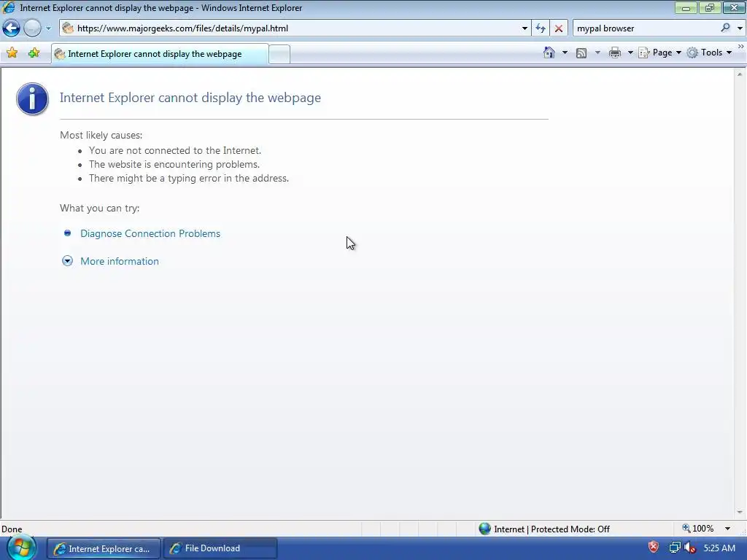The width and height of the screenshot is (747, 560).
Task: Click vertical scrollbar down arrow
Action: pos(740,513)
